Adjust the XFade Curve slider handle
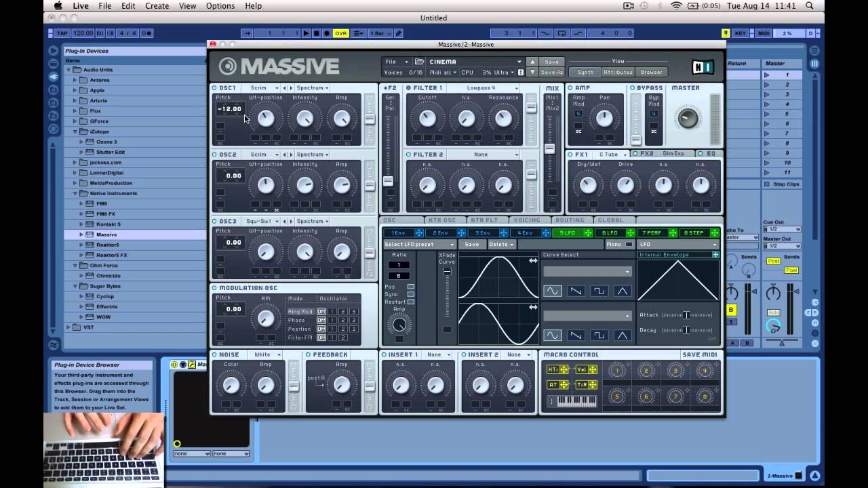 [447, 272]
